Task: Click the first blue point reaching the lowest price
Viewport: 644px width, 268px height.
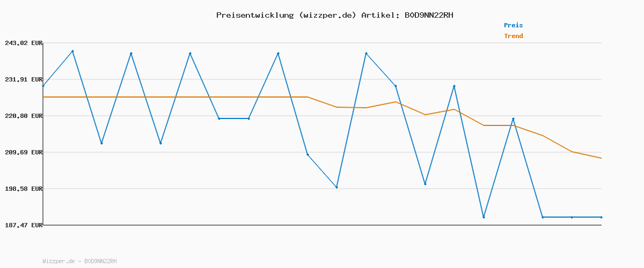Action: pyautogui.click(x=484, y=217)
